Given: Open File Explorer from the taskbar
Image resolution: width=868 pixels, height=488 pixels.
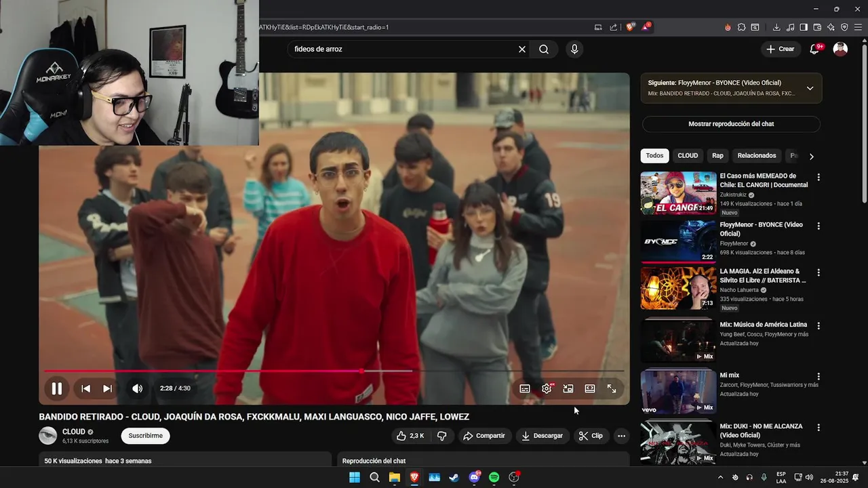Looking at the screenshot, I should pyautogui.click(x=394, y=477).
